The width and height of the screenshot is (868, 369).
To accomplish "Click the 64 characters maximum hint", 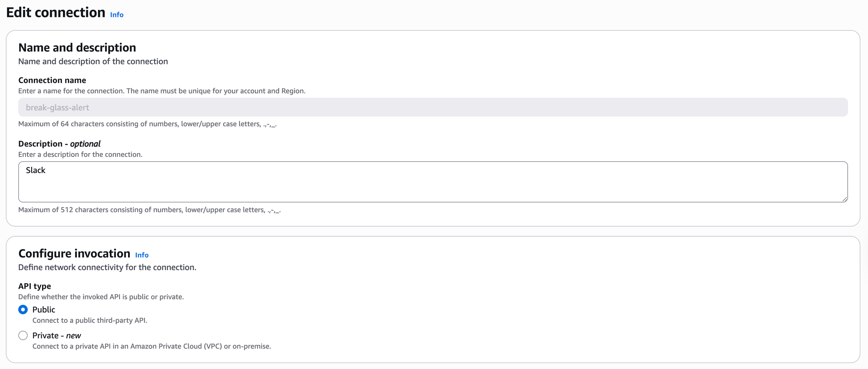I will (x=148, y=124).
